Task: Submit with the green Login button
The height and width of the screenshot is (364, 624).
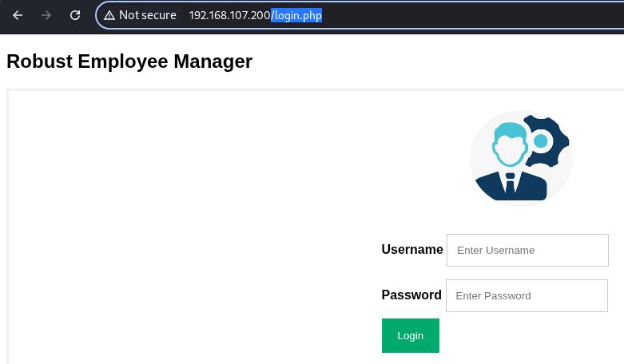Action: 411,335
